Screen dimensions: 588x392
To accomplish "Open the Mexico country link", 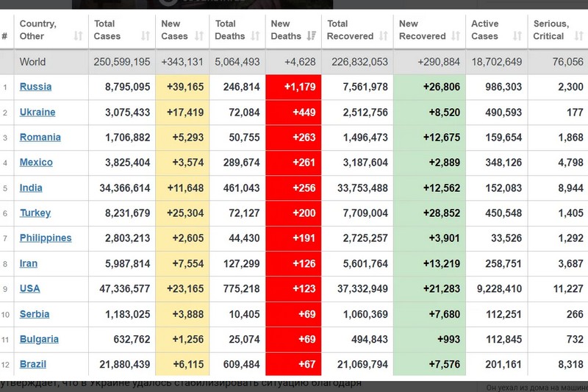I will point(36,163).
